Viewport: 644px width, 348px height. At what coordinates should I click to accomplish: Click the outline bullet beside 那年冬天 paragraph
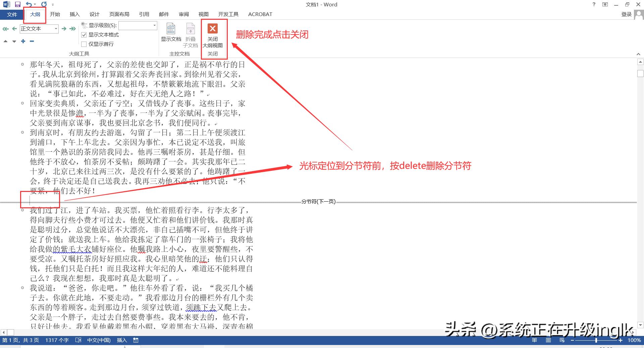point(22,64)
